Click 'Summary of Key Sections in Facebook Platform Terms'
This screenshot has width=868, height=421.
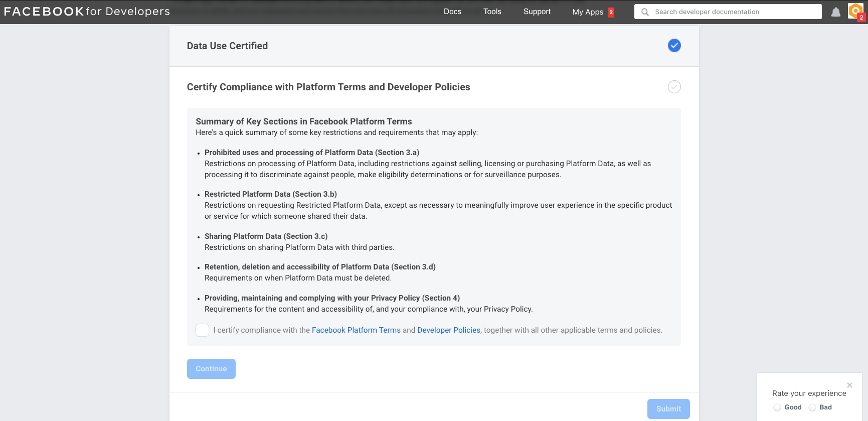[304, 121]
